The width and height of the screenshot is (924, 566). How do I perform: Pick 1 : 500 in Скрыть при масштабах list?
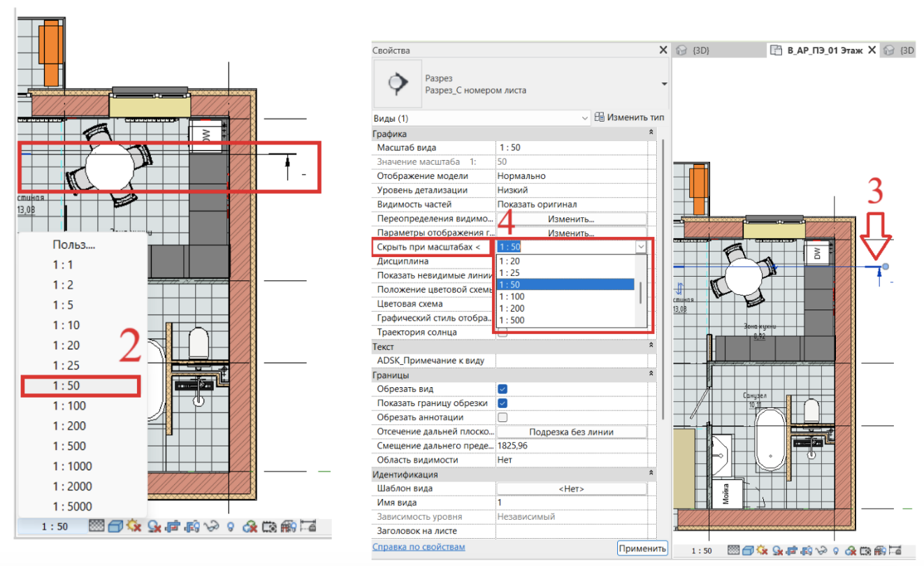pyautogui.click(x=565, y=320)
